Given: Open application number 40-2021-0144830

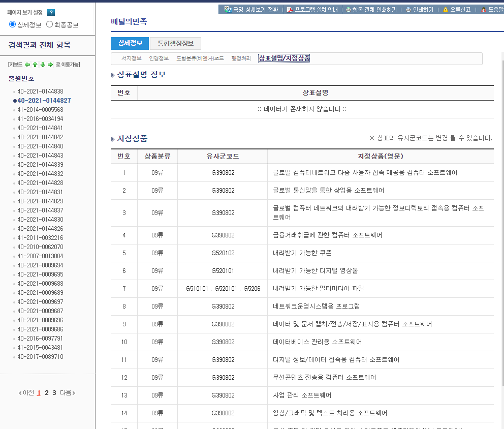Looking at the screenshot, I should click(x=40, y=220).
